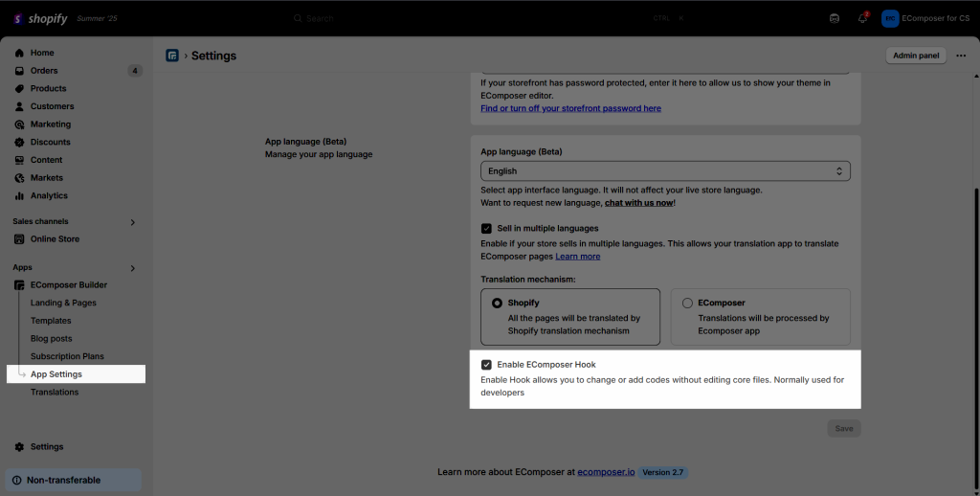This screenshot has height=496, width=980.
Task: Click the Home house icon
Action: (19, 54)
